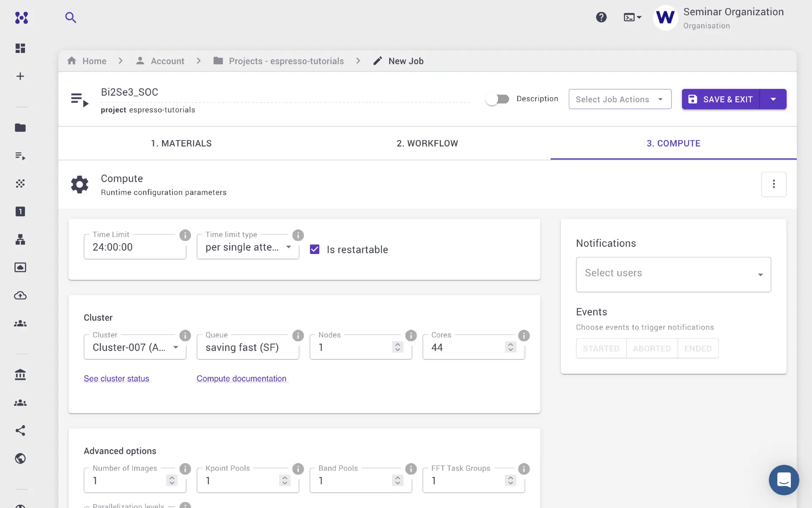Image resolution: width=812 pixels, height=508 pixels.
Task: Expand the Select users dropdown
Action: [x=673, y=274]
